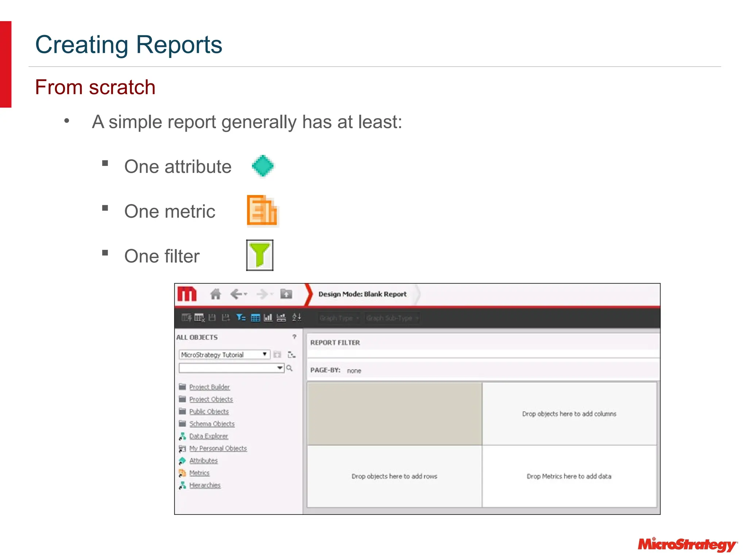Open the Back arrow history dropdown
Image resolution: width=747 pixels, height=560 pixels.
245,294
